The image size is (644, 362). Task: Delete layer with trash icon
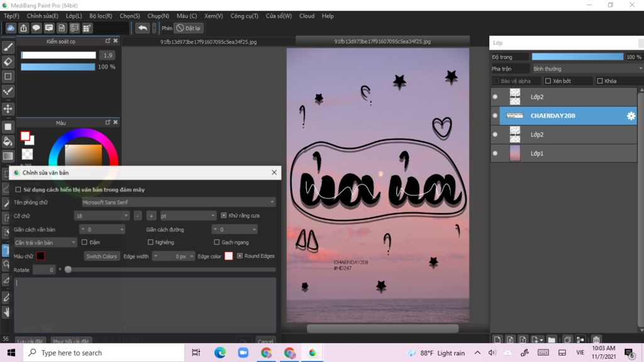(x=596, y=339)
